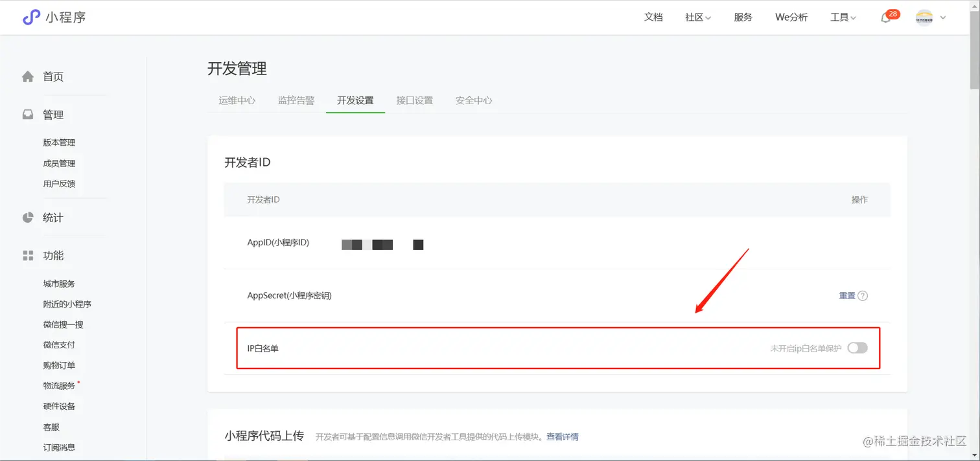Expand the 工具 dropdown menu
Viewport: 980px width, 461px height.
click(x=843, y=17)
